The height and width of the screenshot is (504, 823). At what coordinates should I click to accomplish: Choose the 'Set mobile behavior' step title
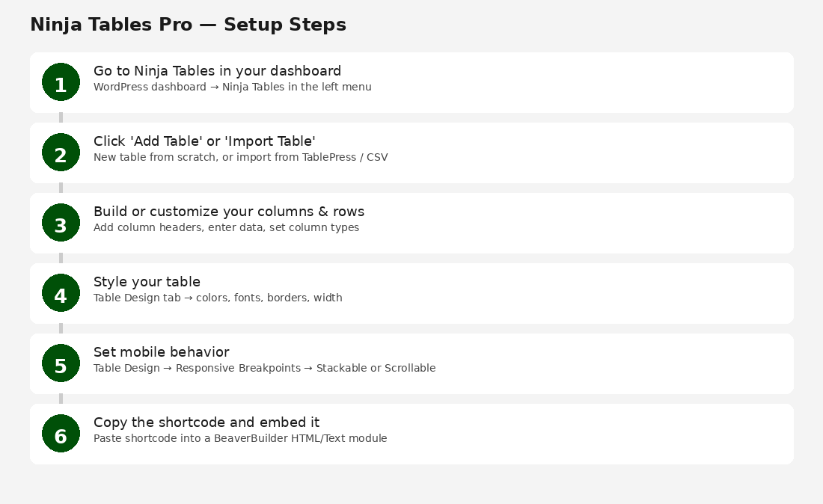(x=161, y=352)
